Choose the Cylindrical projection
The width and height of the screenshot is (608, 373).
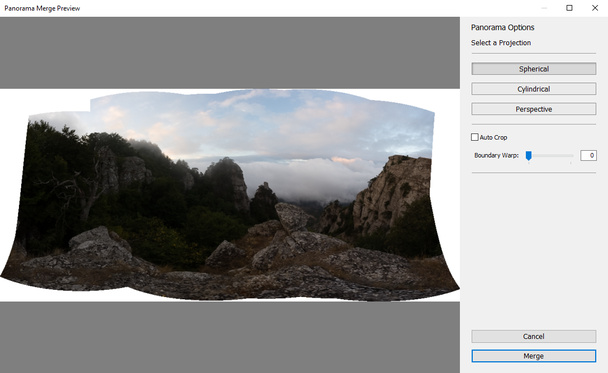pos(534,89)
